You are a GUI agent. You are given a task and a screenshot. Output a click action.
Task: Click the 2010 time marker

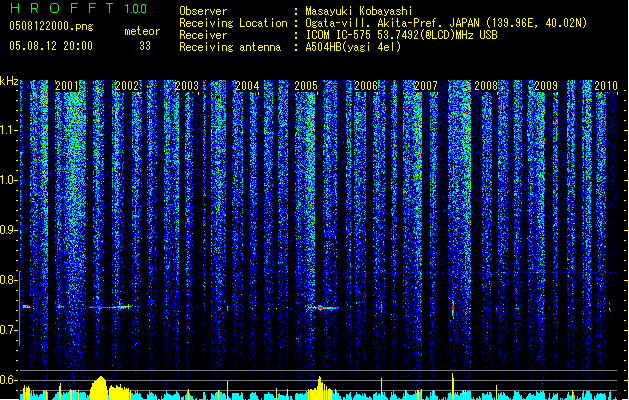[606, 86]
